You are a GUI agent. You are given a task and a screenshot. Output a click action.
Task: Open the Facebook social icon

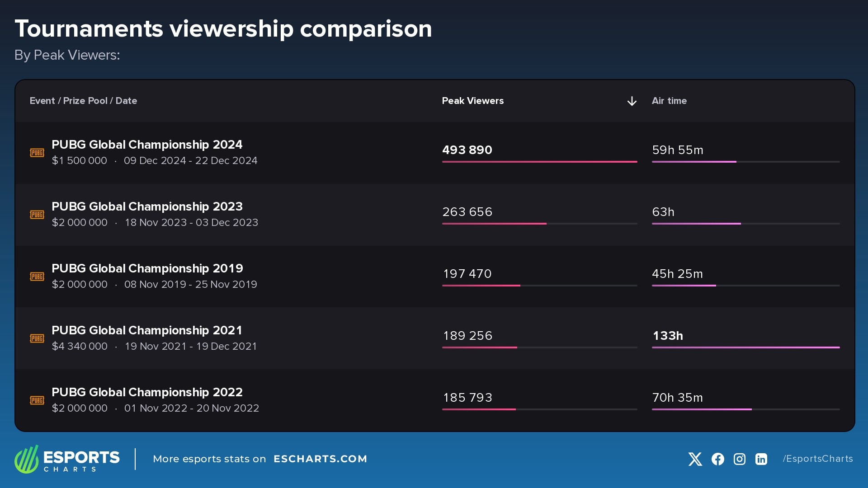(717, 459)
